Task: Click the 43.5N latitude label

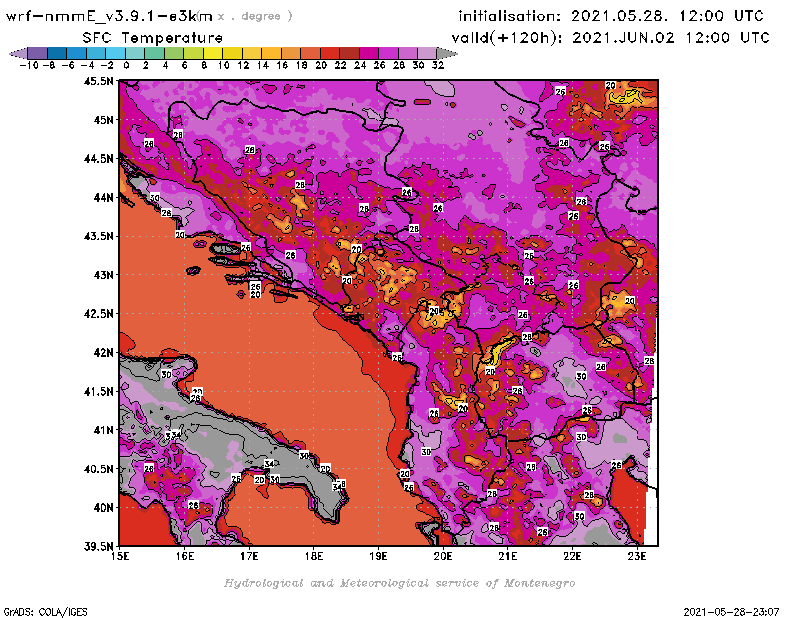Action: point(98,236)
